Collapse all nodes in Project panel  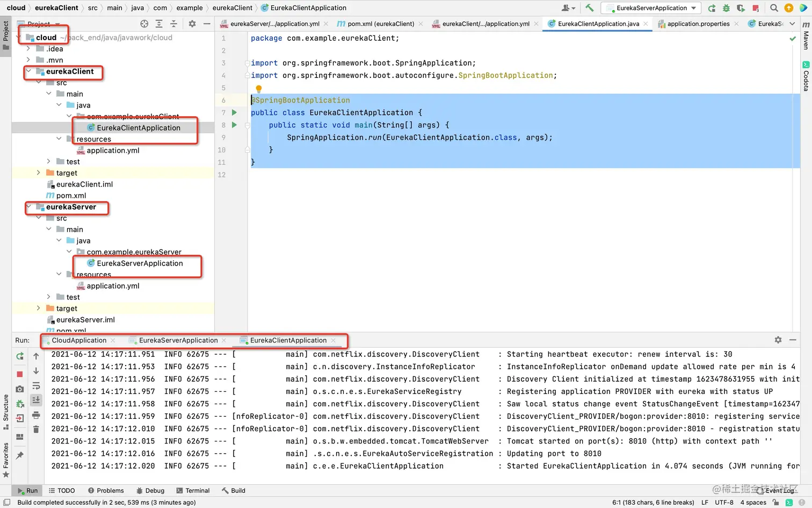(173, 24)
